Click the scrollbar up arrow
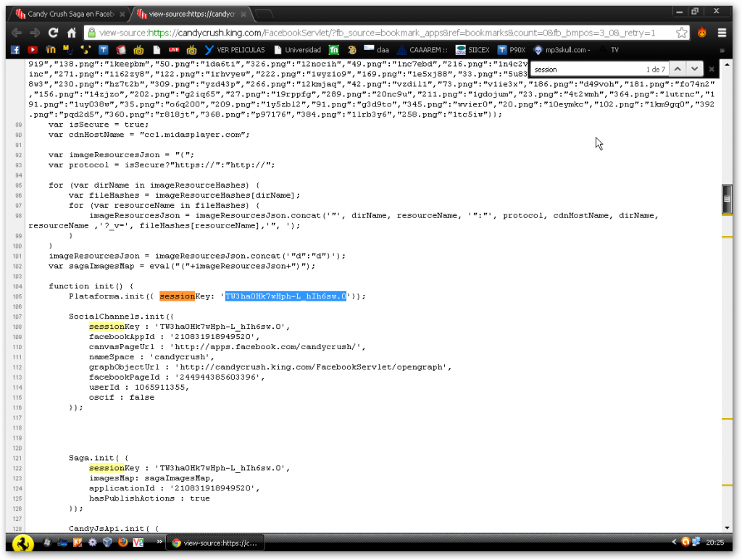The height and width of the screenshot is (560, 742). [x=726, y=64]
